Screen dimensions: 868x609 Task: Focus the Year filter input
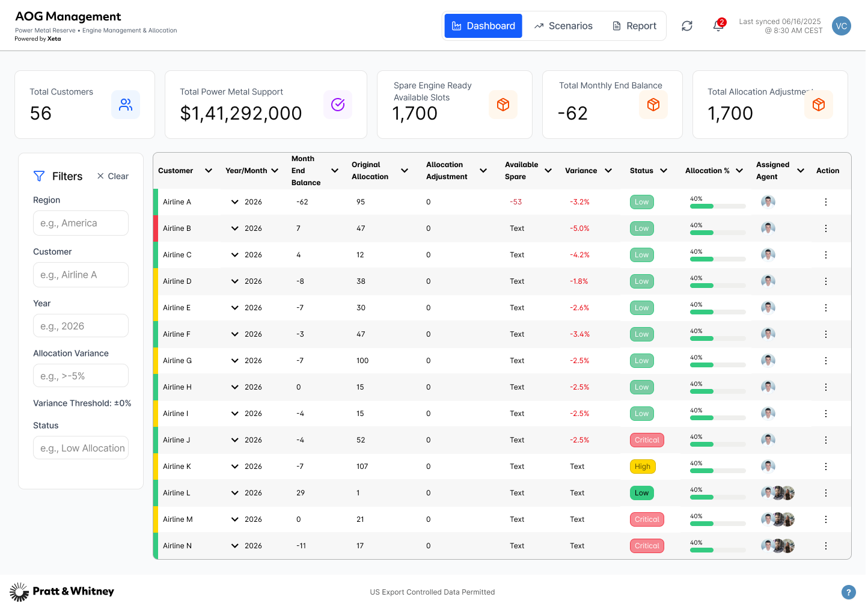point(81,326)
